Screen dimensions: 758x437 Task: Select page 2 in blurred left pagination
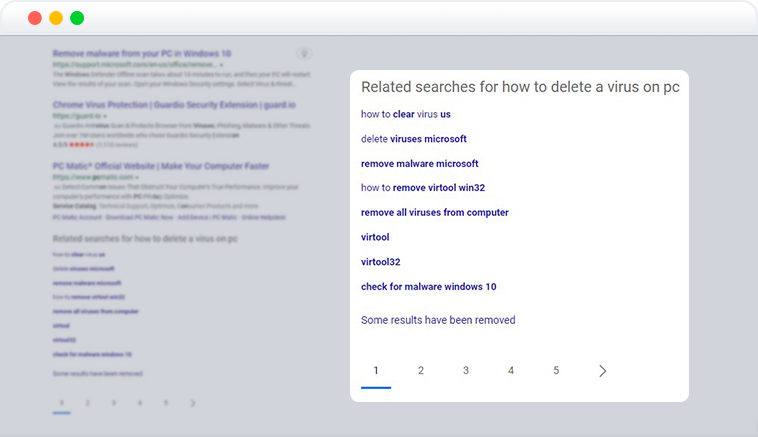pyautogui.click(x=87, y=403)
